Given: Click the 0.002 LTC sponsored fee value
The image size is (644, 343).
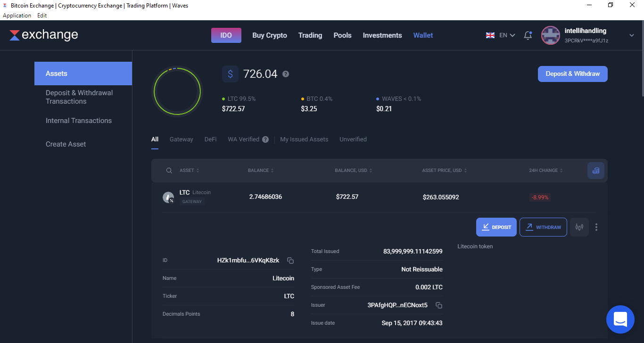Looking at the screenshot, I should tap(429, 287).
